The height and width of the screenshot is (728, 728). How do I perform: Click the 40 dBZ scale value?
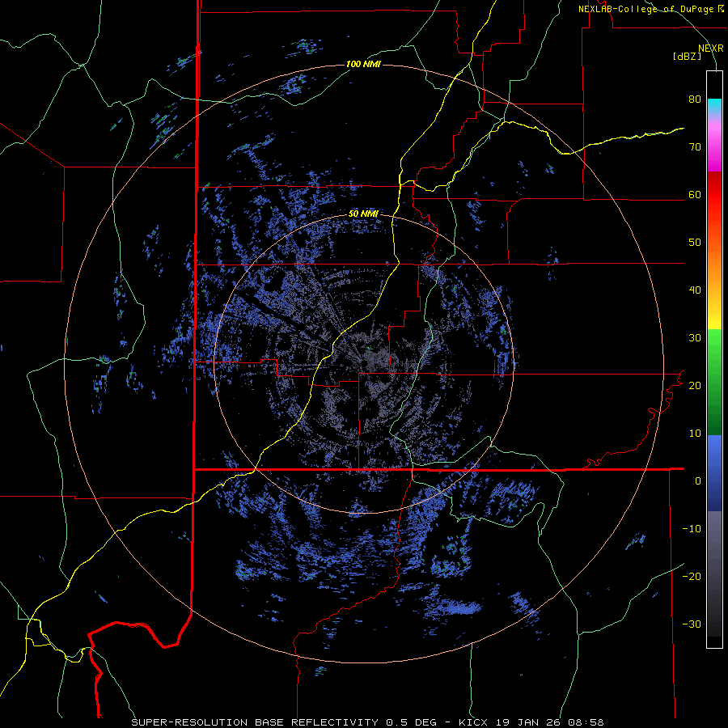coord(695,290)
